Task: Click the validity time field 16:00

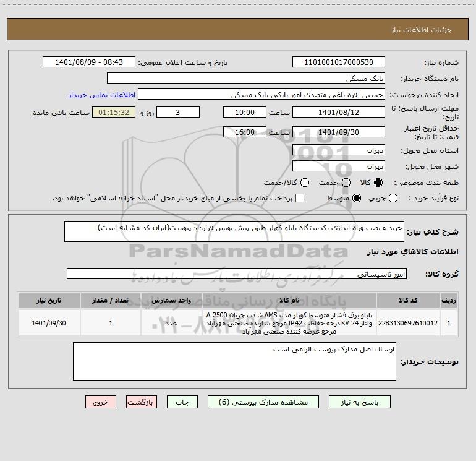Action: [x=245, y=132]
